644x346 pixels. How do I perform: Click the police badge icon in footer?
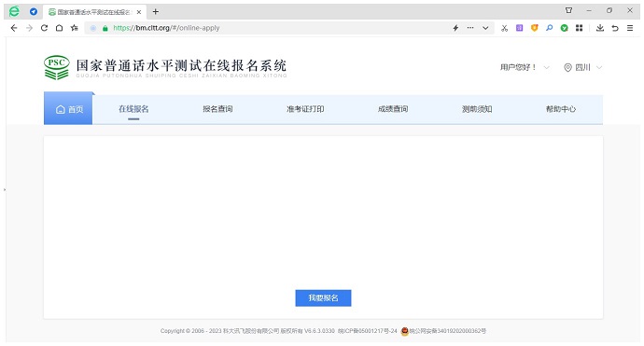(x=404, y=331)
